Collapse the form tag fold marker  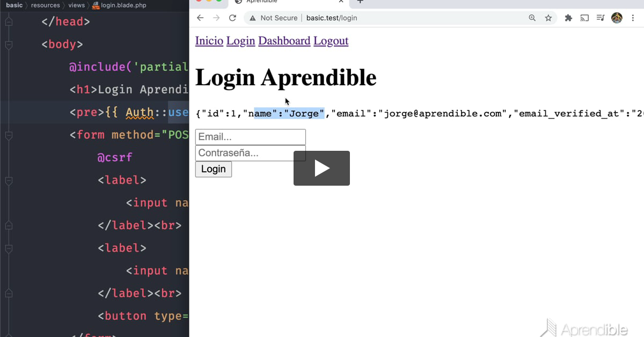pos(8,135)
